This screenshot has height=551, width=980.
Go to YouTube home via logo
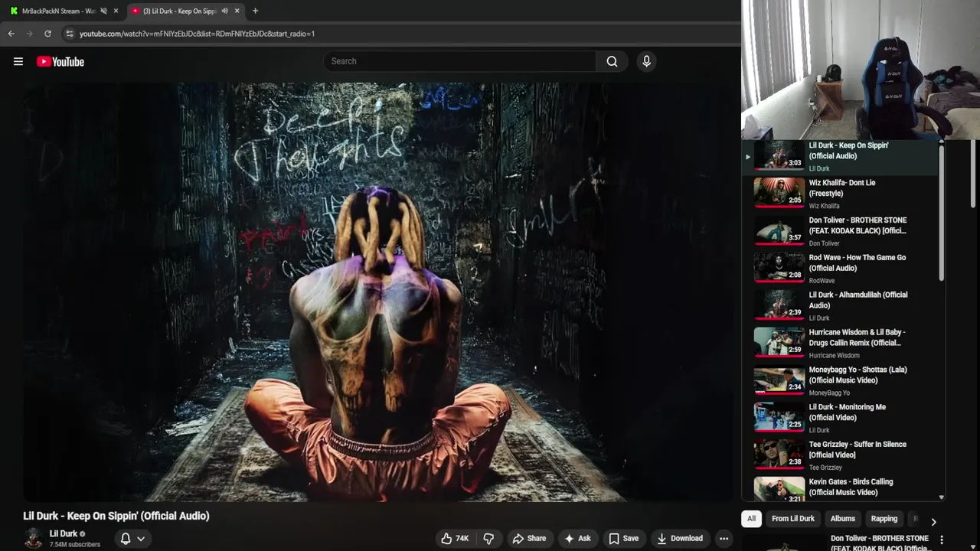(x=60, y=61)
